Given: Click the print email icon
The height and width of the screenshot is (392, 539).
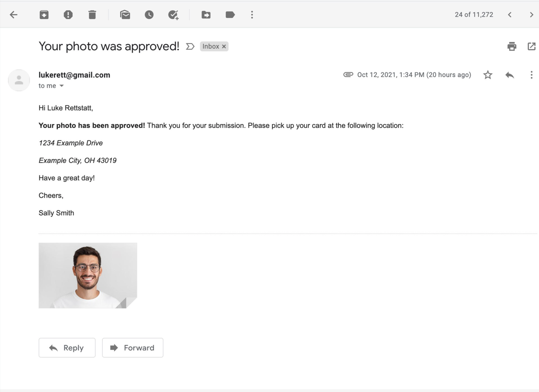Looking at the screenshot, I should [512, 47].
